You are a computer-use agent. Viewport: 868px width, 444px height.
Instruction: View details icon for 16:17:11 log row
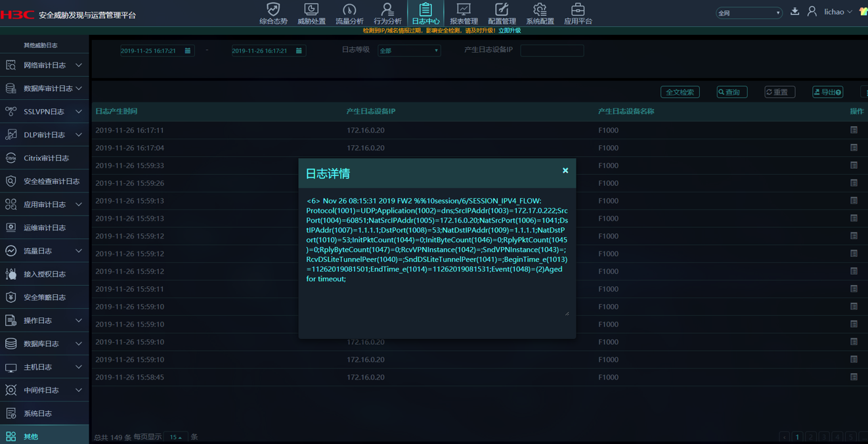[854, 130]
